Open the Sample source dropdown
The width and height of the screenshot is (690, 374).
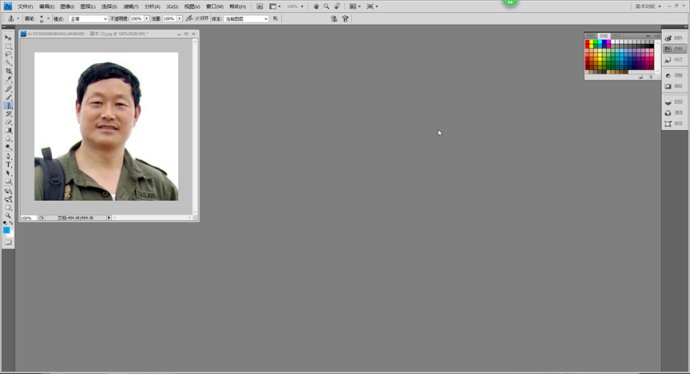click(246, 19)
